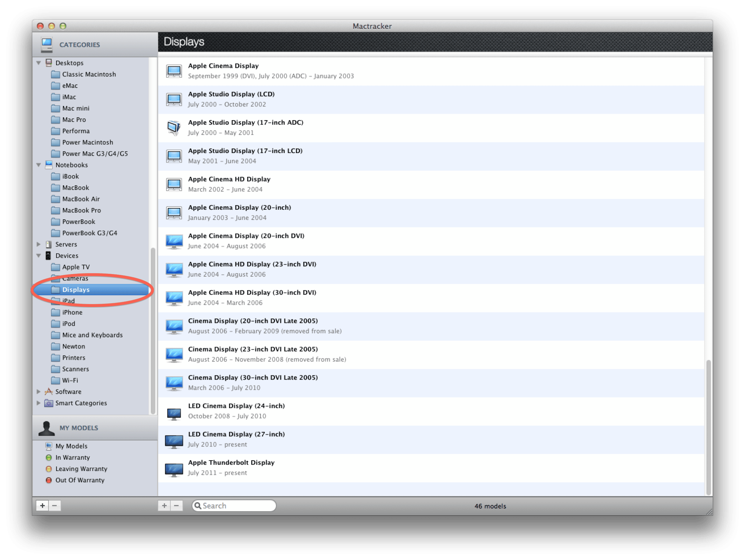Click the Software category application icon
Viewport: 745px width, 560px height.
(x=49, y=391)
